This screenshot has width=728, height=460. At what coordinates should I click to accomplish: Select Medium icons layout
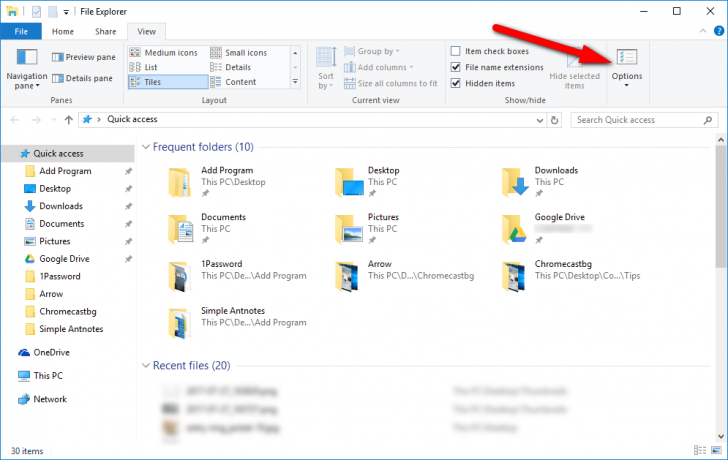coord(163,52)
